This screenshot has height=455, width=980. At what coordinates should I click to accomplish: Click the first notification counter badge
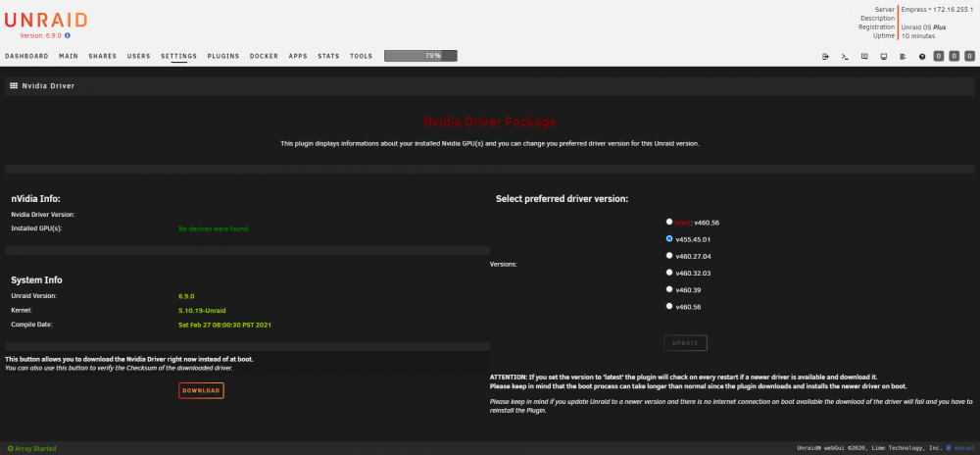tap(939, 56)
